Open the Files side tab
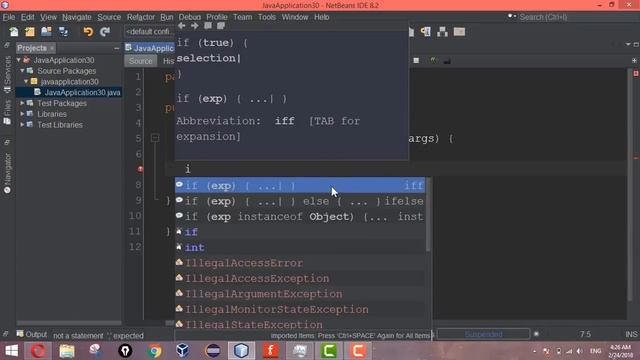640x360 pixels. pyautogui.click(x=7, y=112)
